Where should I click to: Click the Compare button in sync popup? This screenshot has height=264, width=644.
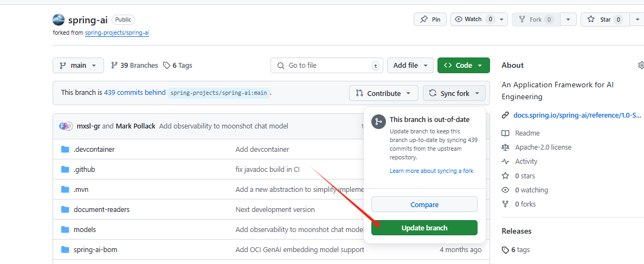pyautogui.click(x=424, y=204)
